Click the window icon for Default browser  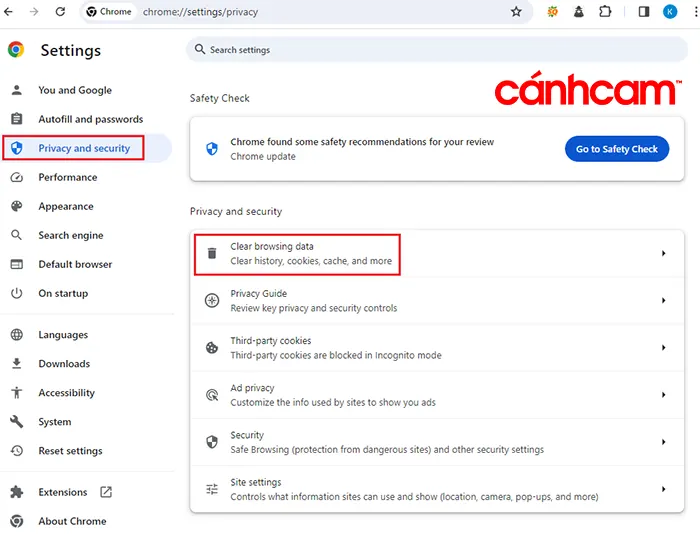tap(17, 264)
